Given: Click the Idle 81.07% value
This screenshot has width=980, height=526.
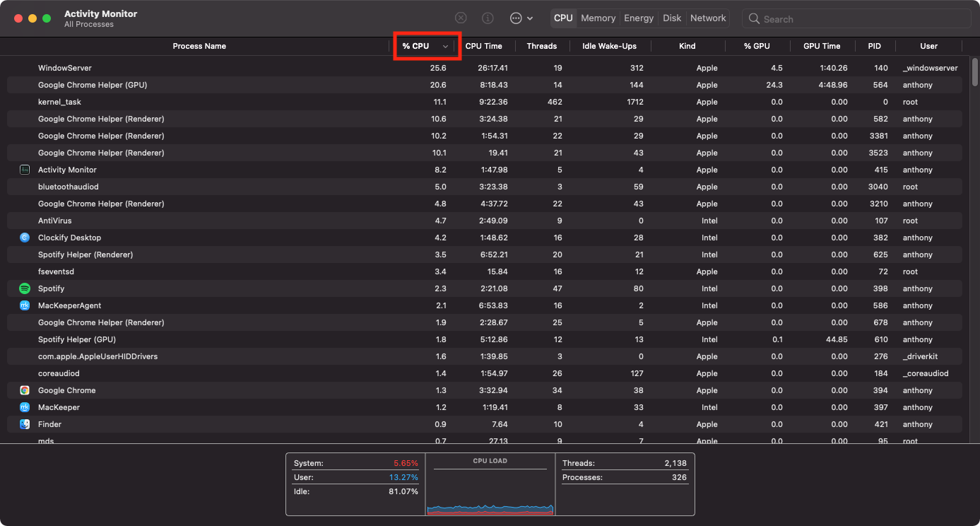Looking at the screenshot, I should 403,491.
